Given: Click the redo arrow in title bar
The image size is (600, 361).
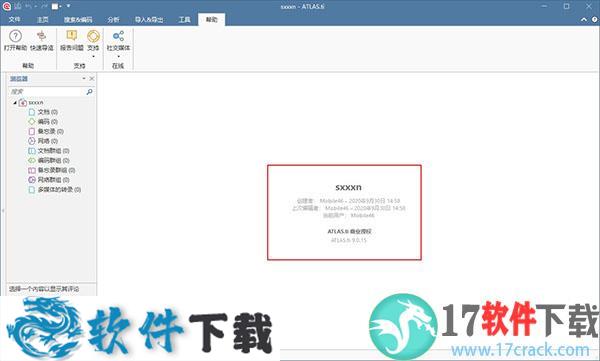Looking at the screenshot, I should point(43,6).
